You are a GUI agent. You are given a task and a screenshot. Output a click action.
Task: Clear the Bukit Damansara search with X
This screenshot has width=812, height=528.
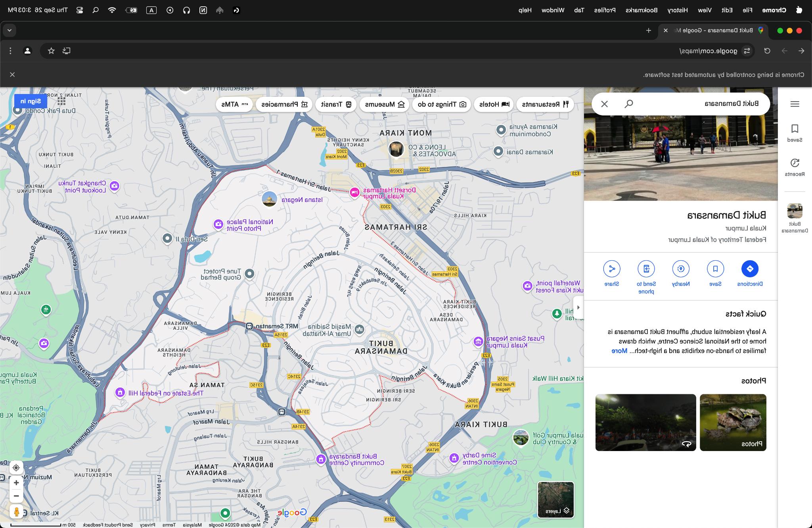(x=604, y=104)
